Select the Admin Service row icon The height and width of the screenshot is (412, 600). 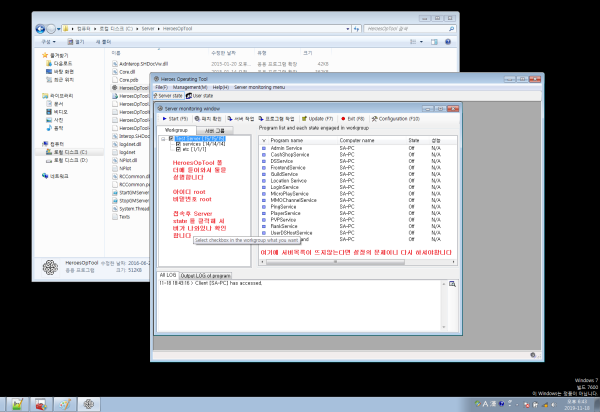click(264, 148)
